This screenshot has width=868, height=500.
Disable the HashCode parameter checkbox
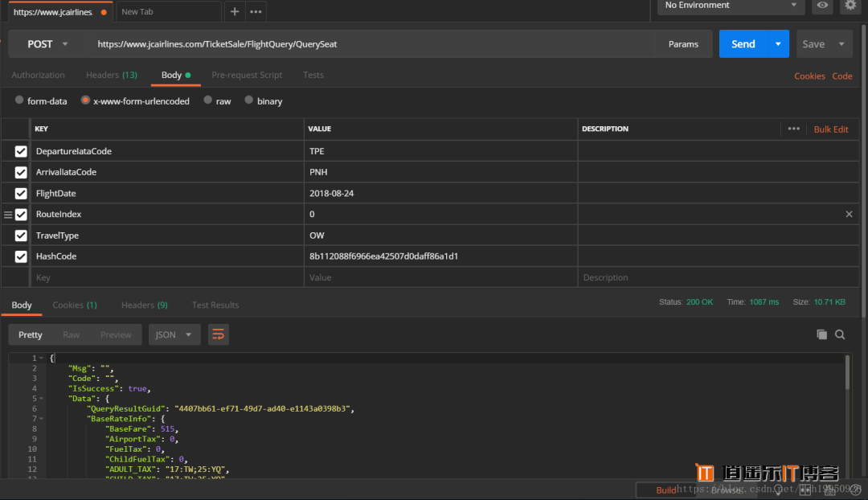(21, 256)
